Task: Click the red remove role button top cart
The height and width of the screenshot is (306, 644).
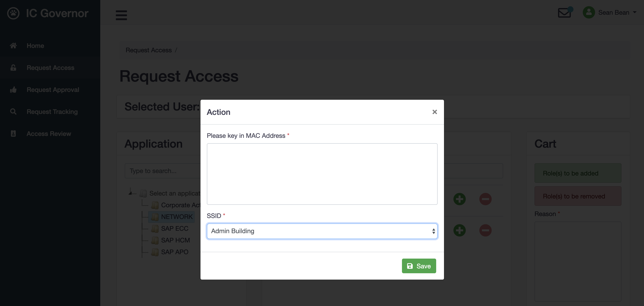Action: (486, 199)
